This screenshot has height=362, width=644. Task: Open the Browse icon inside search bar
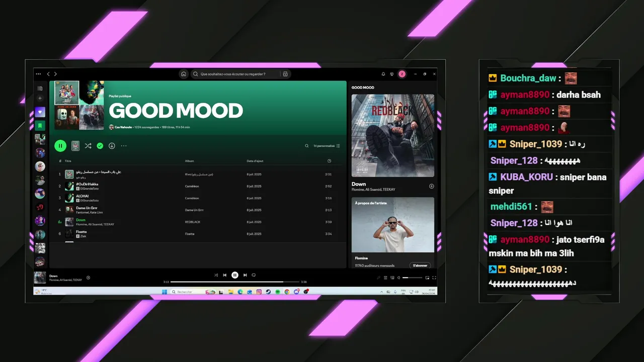click(x=285, y=74)
